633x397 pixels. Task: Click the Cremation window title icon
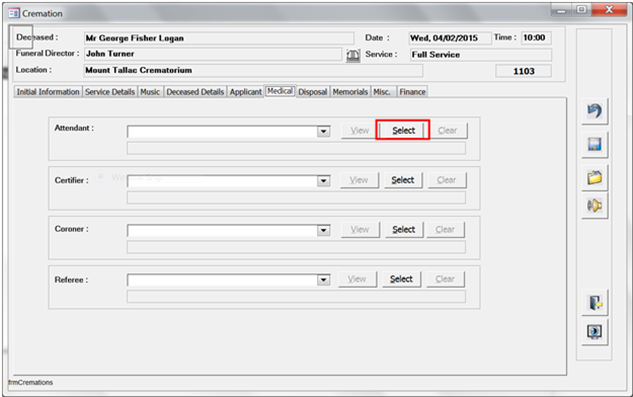pyautogui.click(x=14, y=13)
